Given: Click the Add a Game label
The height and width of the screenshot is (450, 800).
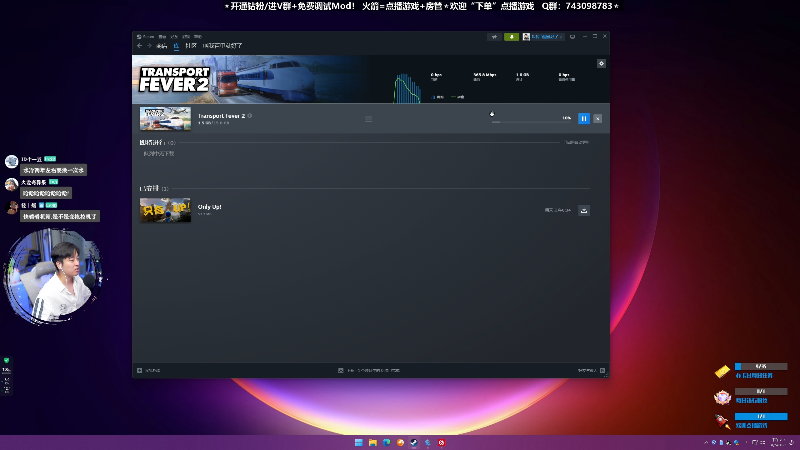Looking at the screenshot, I should click(x=153, y=370).
